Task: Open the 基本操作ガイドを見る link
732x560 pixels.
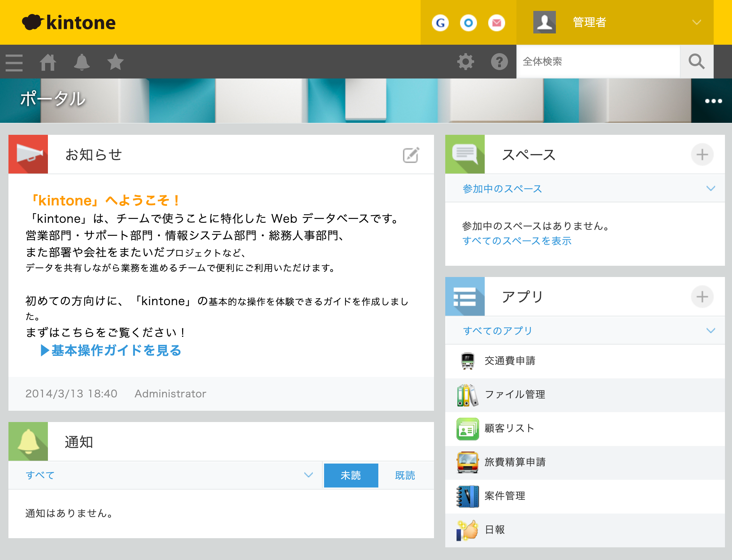Action: tap(111, 350)
